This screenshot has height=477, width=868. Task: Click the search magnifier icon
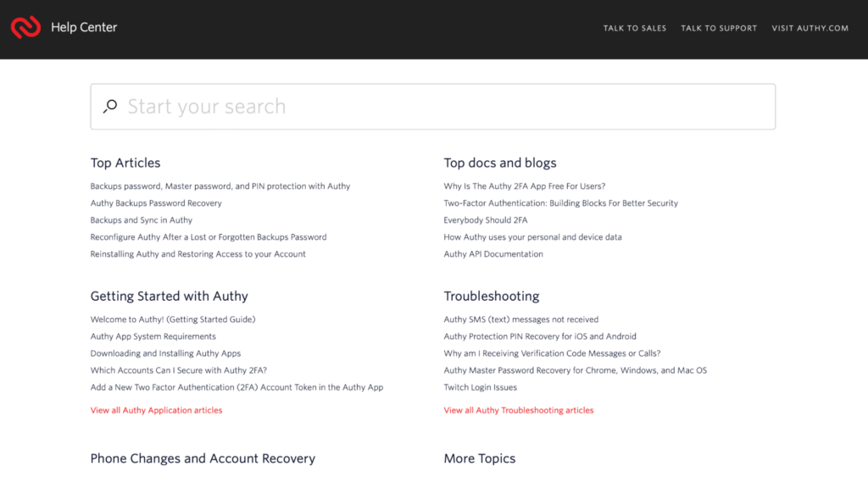(110, 106)
